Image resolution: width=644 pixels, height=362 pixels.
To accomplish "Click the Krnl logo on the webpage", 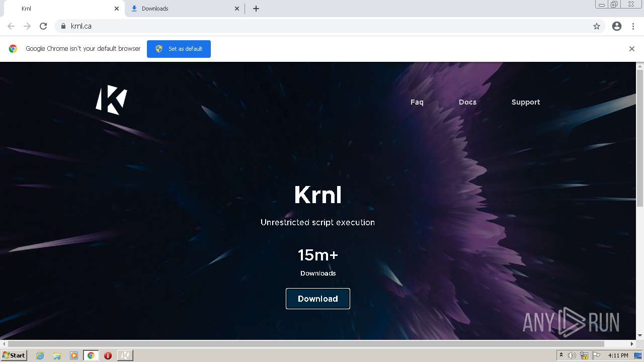I will (x=111, y=100).
